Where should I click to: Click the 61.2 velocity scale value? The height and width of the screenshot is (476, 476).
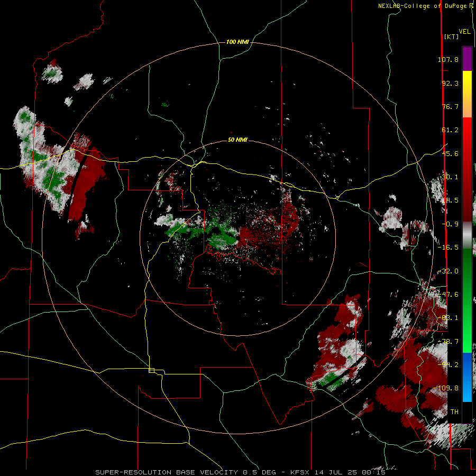[x=450, y=130]
